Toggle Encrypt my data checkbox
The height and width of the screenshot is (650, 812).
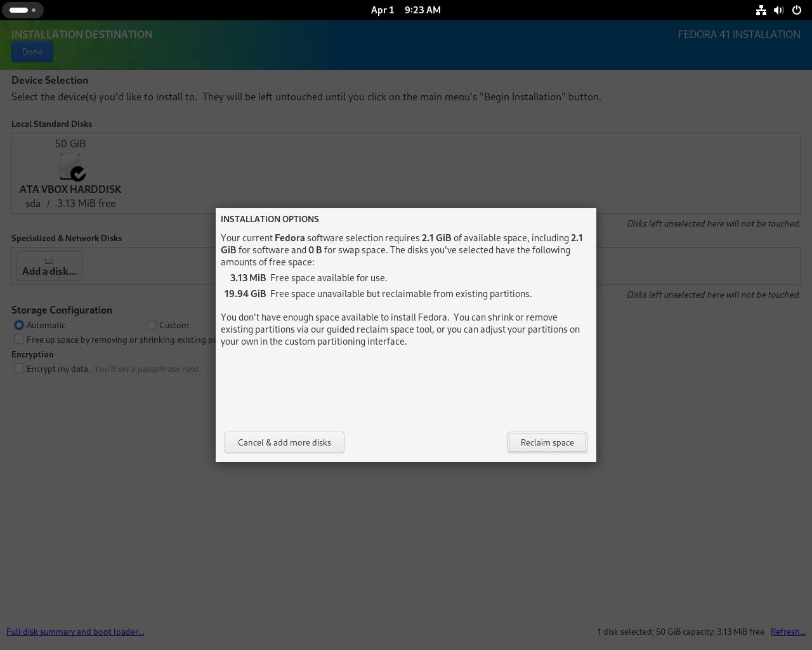19,369
